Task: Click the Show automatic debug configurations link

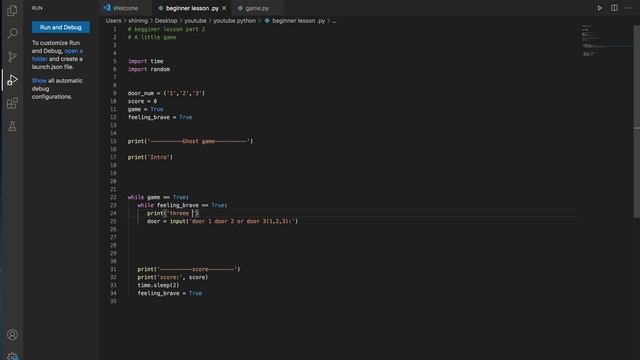Action: coord(39,80)
